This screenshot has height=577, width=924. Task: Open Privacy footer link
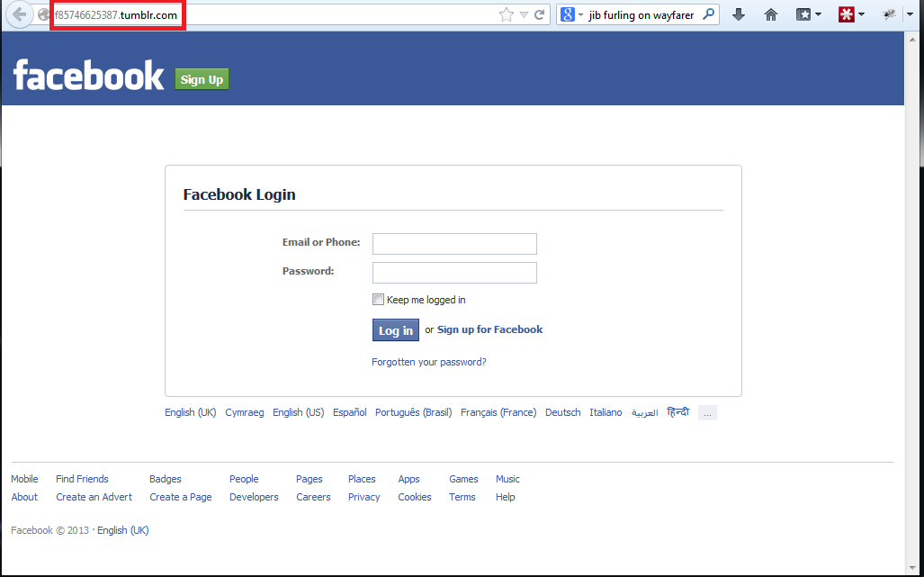[364, 497]
